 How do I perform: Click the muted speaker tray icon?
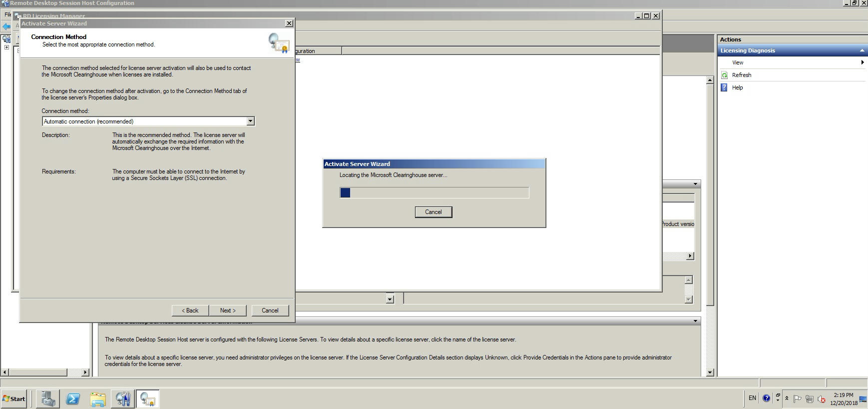click(821, 399)
